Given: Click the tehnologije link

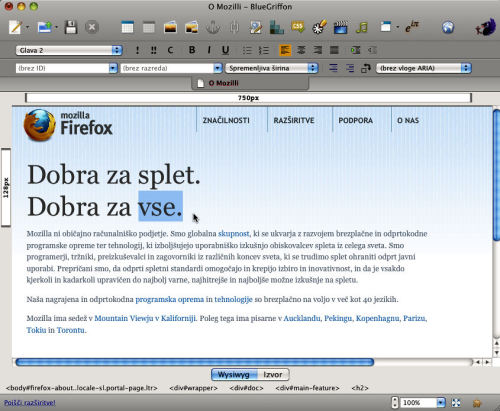Looking at the screenshot, I should tap(233, 299).
